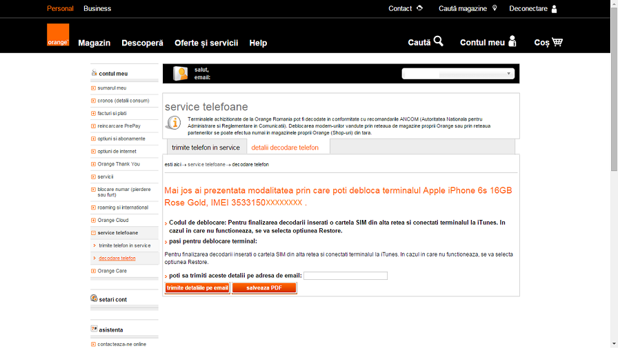
Task: Open the Magazin menu
Action: (x=94, y=43)
